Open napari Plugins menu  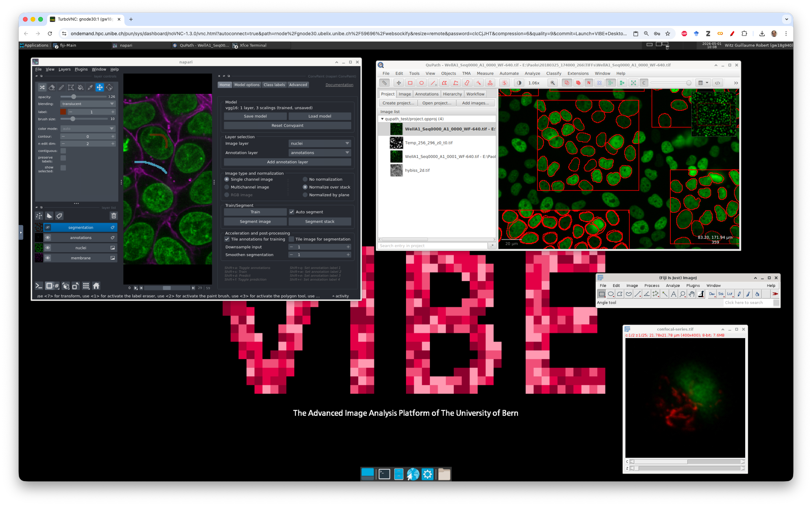pos(81,69)
